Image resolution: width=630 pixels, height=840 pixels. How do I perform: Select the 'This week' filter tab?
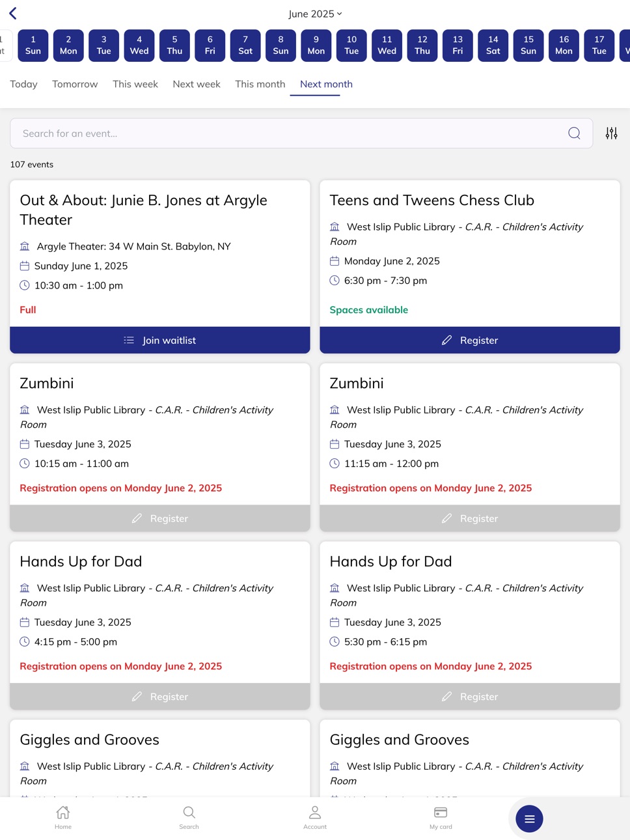(x=135, y=84)
